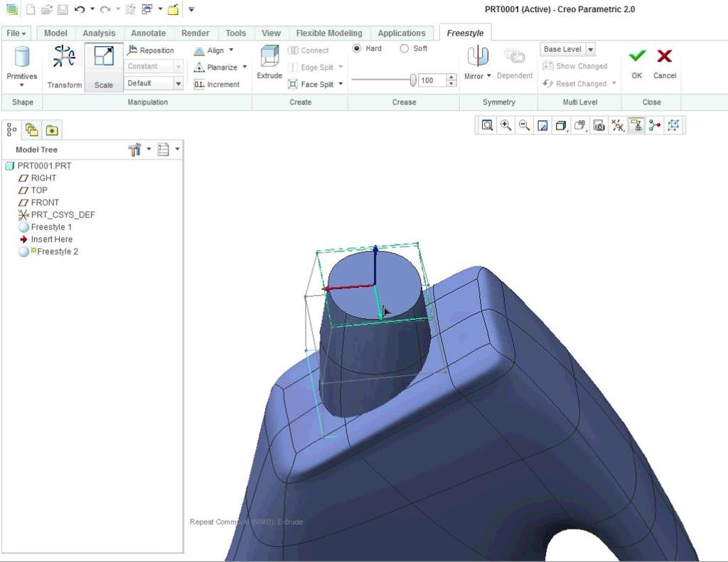Select the Planarize tool

pyautogui.click(x=216, y=67)
